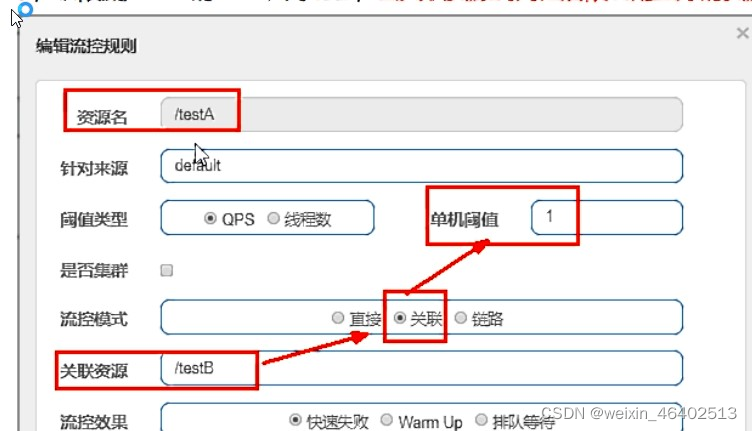Select 链路 flow control mode
The width and height of the screenshot is (752, 431).
click(460, 318)
